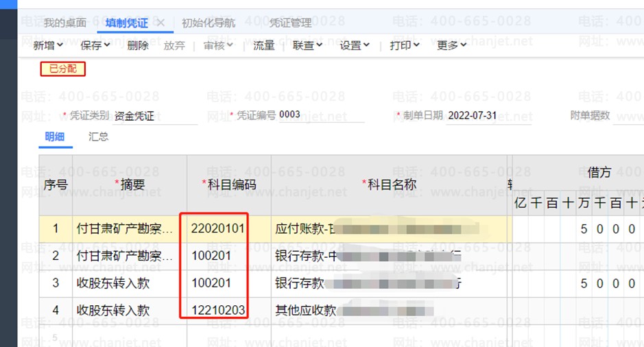
Task: Select the 填制凭证 tab
Action: pyautogui.click(x=126, y=23)
